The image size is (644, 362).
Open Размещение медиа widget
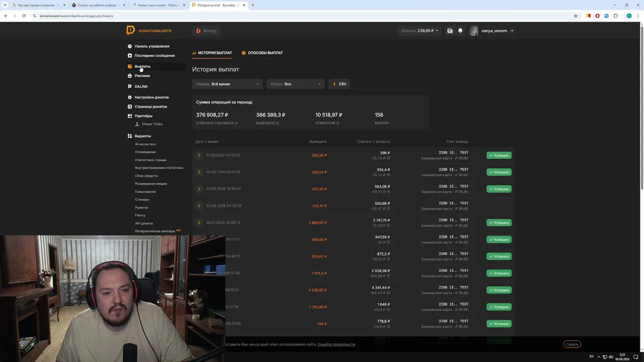pyautogui.click(x=151, y=184)
